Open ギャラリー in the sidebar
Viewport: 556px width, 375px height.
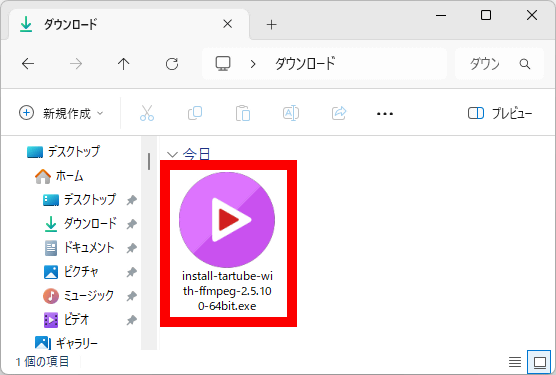click(x=66, y=343)
